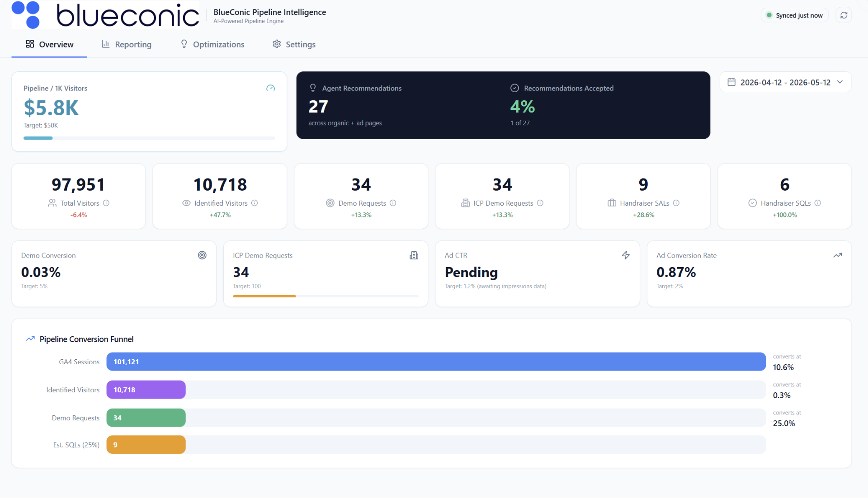
Task: Click the 27 Agent Recommendations count
Action: (318, 107)
